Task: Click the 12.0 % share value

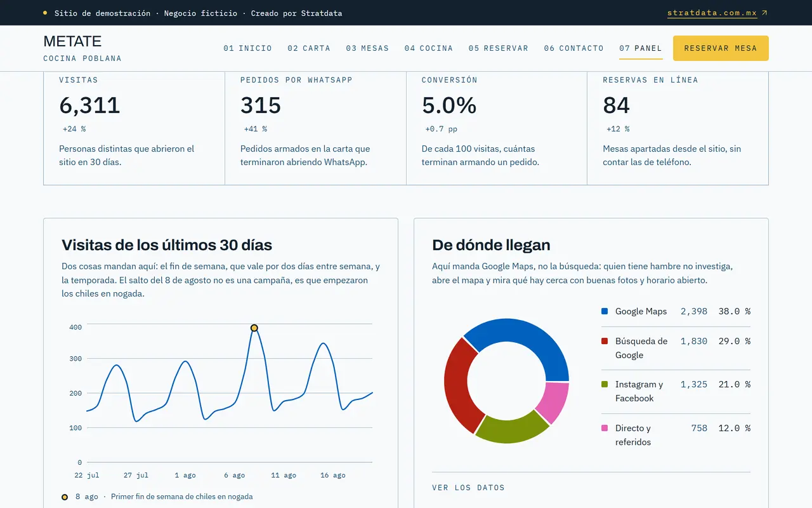Action: click(x=735, y=428)
